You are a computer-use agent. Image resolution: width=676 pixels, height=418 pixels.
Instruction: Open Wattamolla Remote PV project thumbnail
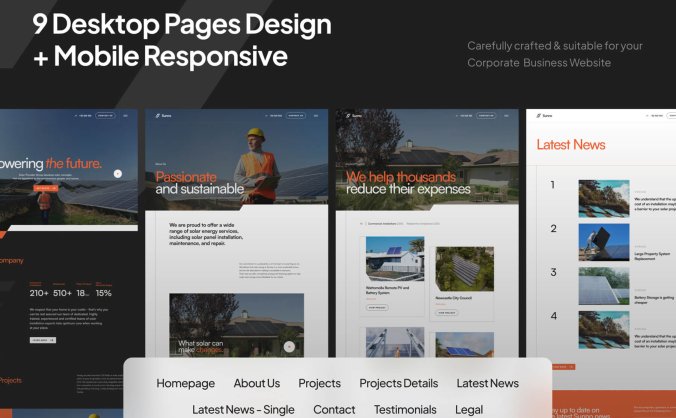[x=394, y=260]
